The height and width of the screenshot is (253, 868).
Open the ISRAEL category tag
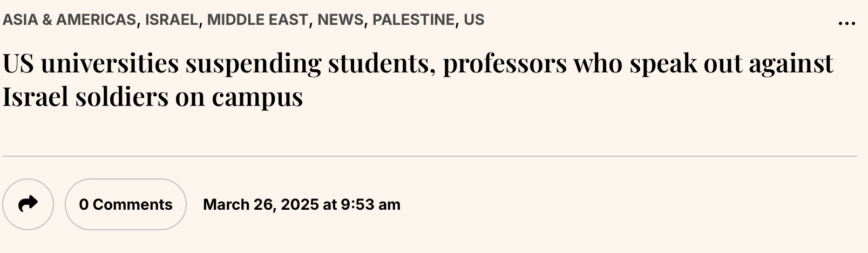point(171,20)
